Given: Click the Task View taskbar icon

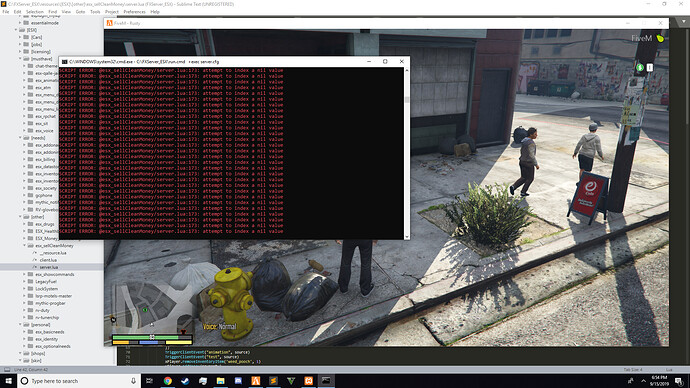Looking at the screenshot, I should (150, 381).
